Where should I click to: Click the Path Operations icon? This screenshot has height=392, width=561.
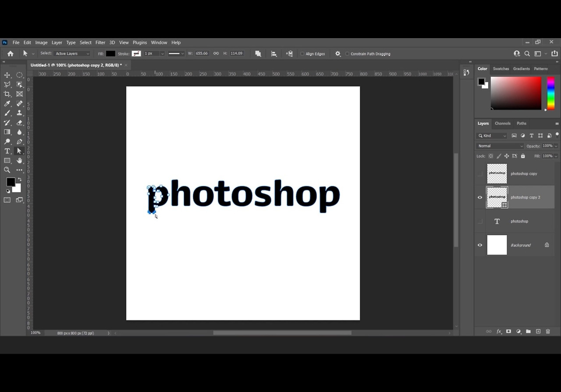click(x=258, y=53)
